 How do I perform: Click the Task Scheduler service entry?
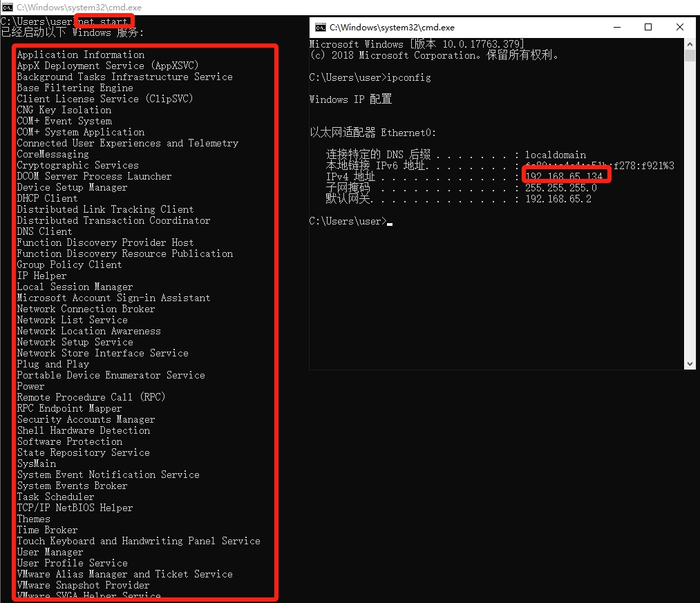[55, 497]
